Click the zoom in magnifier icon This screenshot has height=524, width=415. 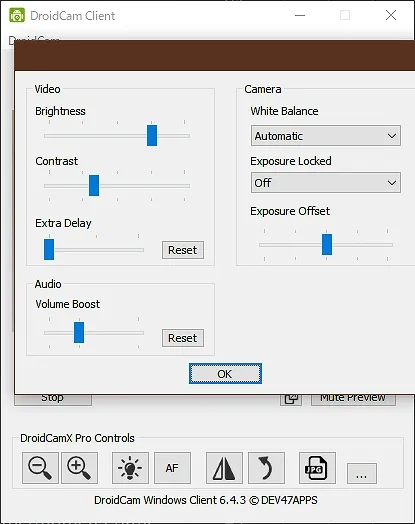pos(80,468)
